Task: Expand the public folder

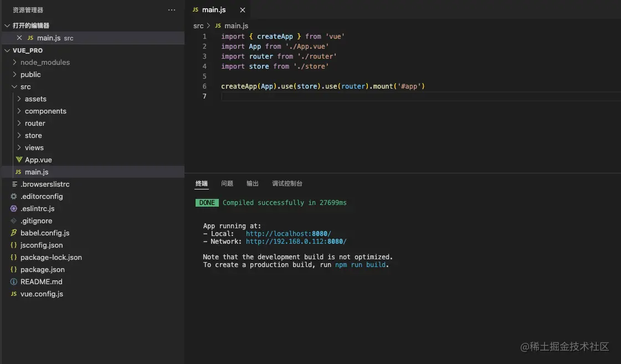Action: pos(14,74)
